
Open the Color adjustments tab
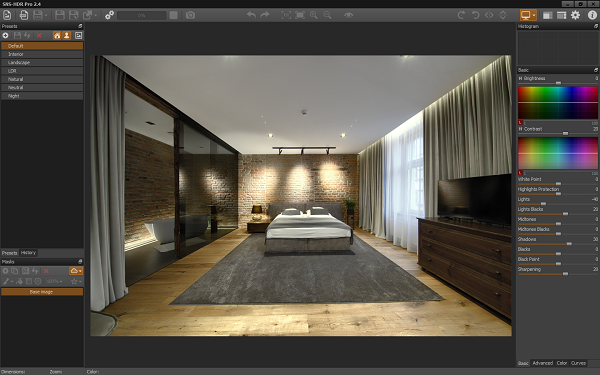click(562, 363)
